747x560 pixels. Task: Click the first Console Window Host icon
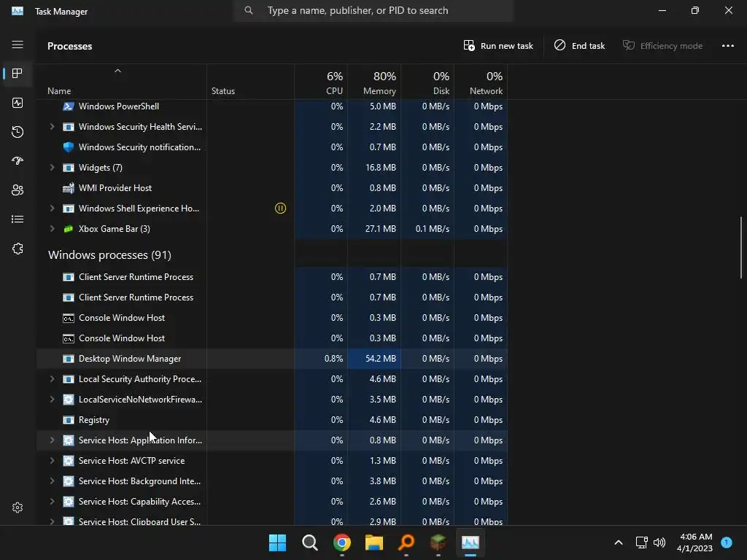point(69,318)
